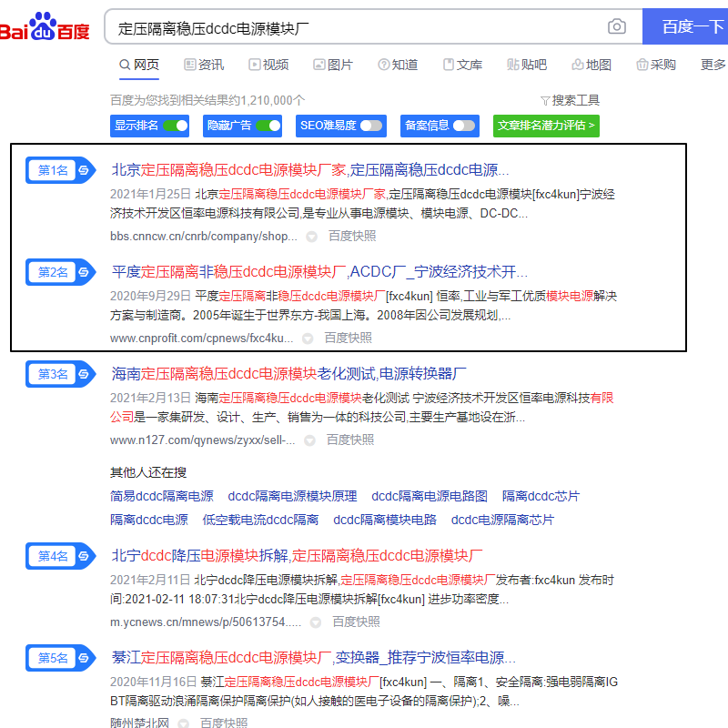
Task: Switch to the 文库 tab
Action: 462,65
